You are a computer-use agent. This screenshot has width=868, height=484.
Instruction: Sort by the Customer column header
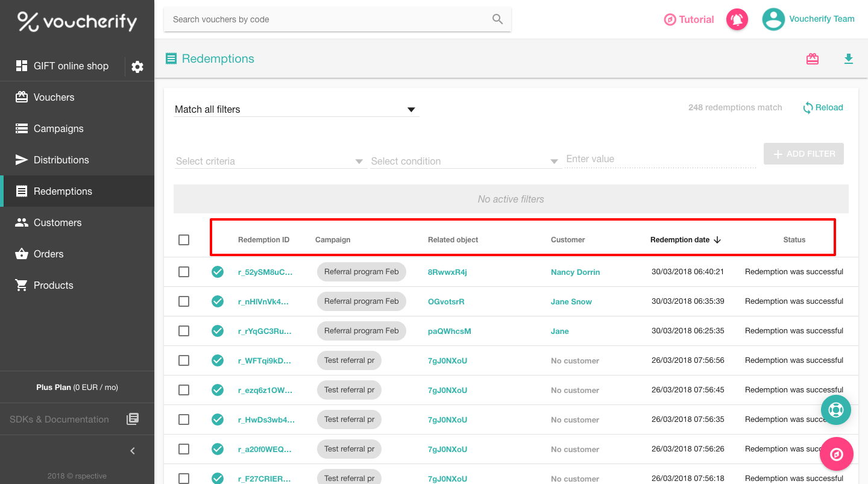tap(568, 240)
